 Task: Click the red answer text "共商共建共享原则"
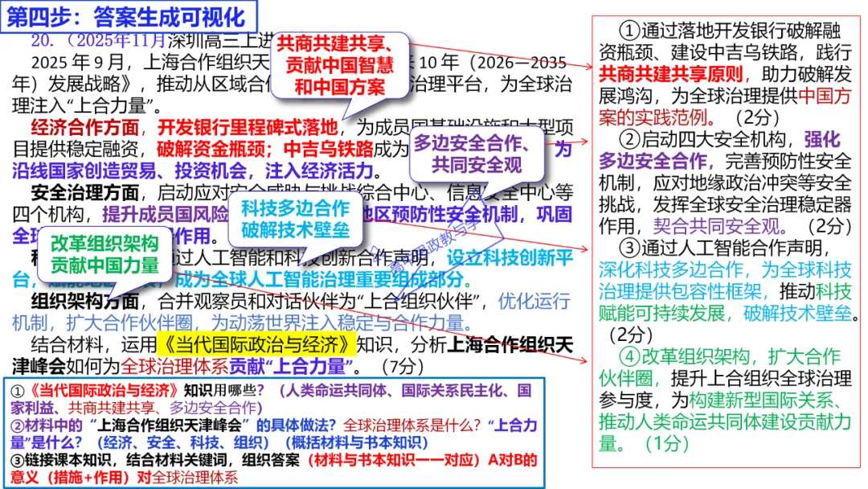pyautogui.click(x=671, y=74)
